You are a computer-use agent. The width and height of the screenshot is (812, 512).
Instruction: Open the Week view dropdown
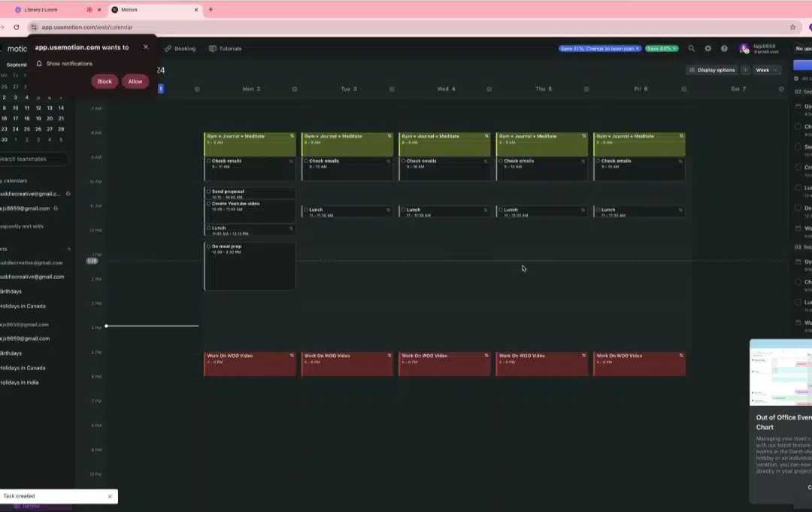pos(766,70)
